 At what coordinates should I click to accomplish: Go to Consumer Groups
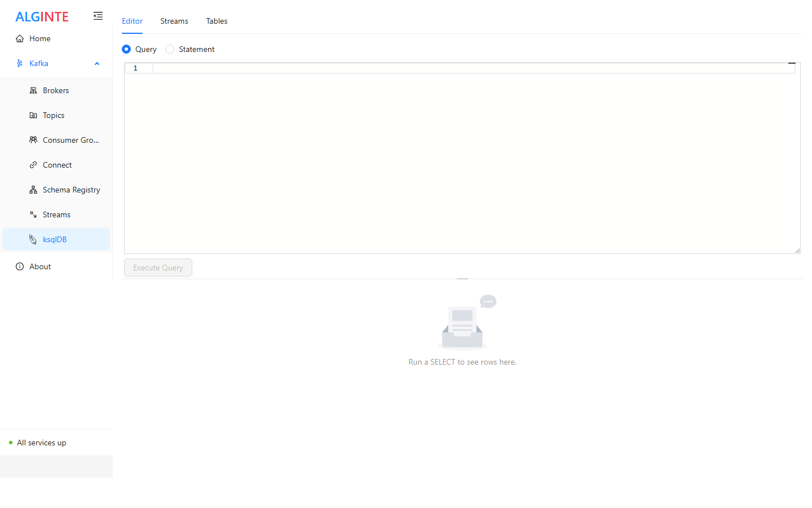(x=56, y=140)
